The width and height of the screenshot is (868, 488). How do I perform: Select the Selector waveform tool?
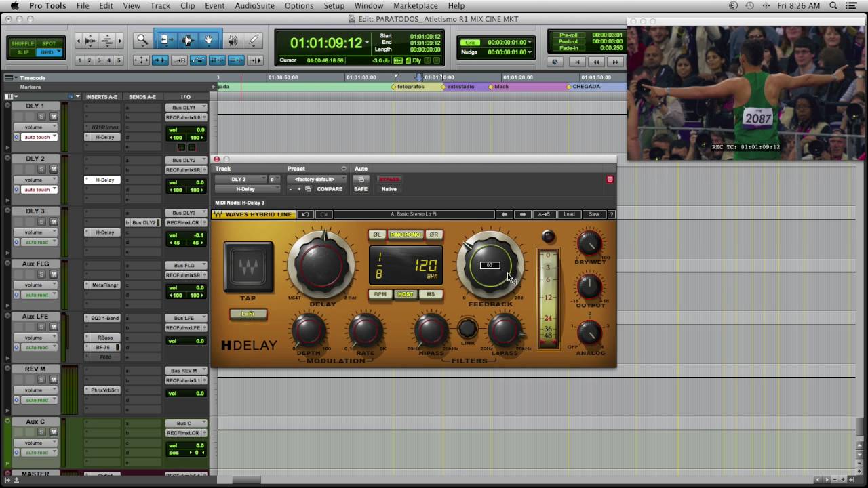point(188,41)
